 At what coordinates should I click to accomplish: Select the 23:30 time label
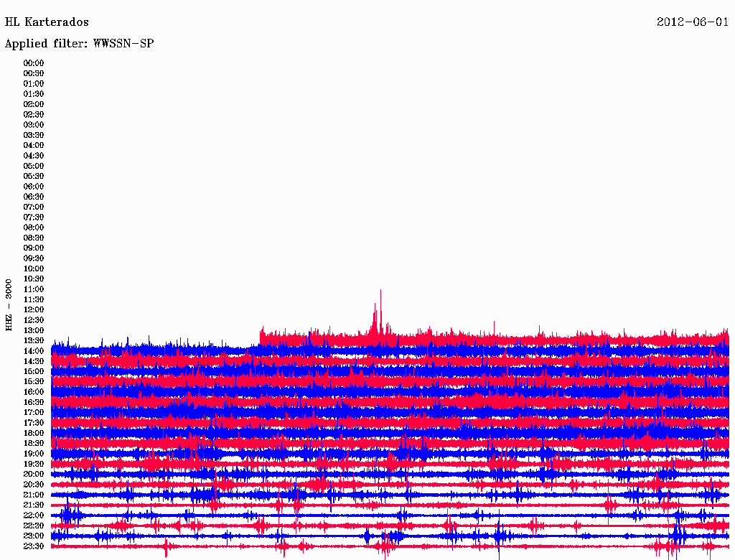pyautogui.click(x=34, y=546)
